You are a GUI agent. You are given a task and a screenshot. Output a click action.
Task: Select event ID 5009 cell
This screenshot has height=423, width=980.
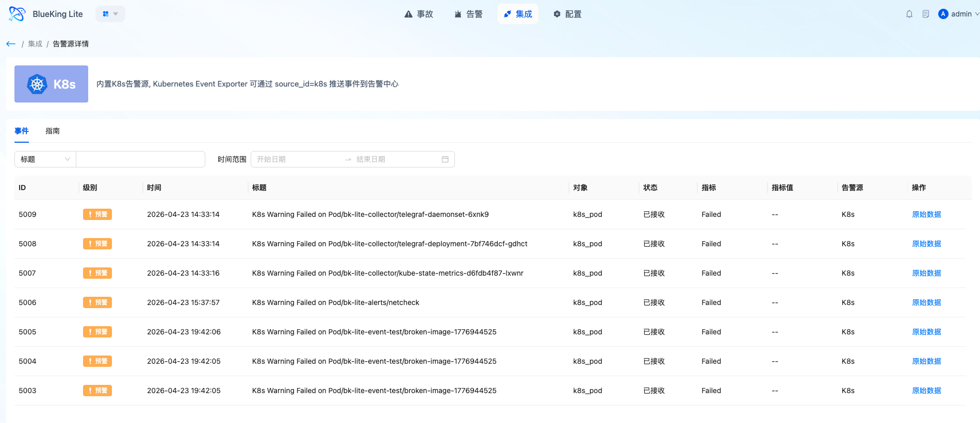[27, 214]
